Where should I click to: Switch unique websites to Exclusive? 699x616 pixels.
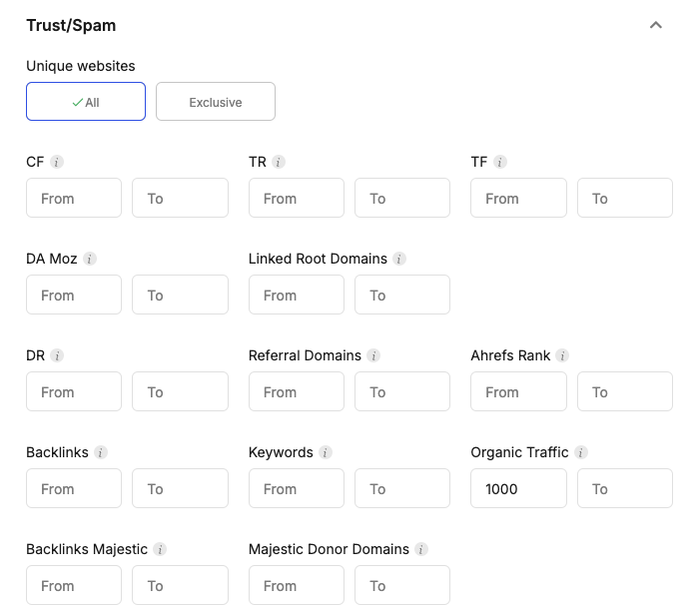point(216,102)
